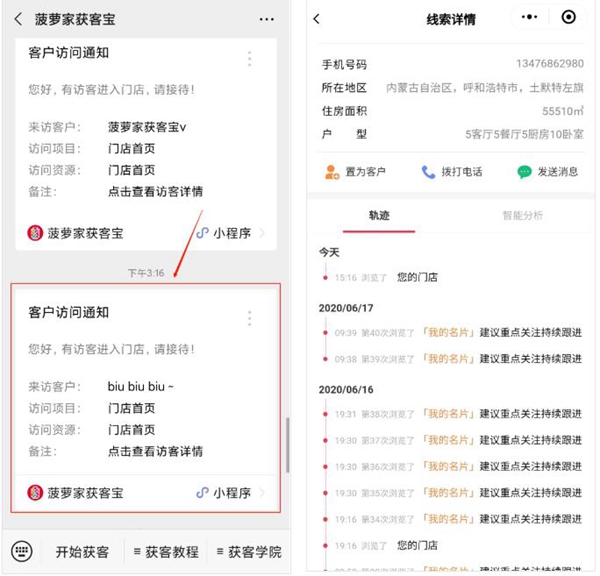The height and width of the screenshot is (576, 600).
Task: Open mini program more-options dots
Action: tap(529, 17)
